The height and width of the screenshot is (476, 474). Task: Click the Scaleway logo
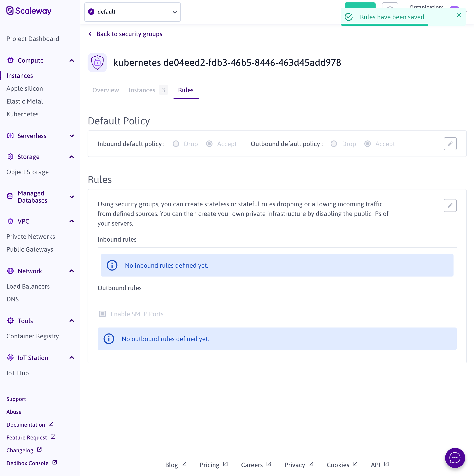click(29, 11)
